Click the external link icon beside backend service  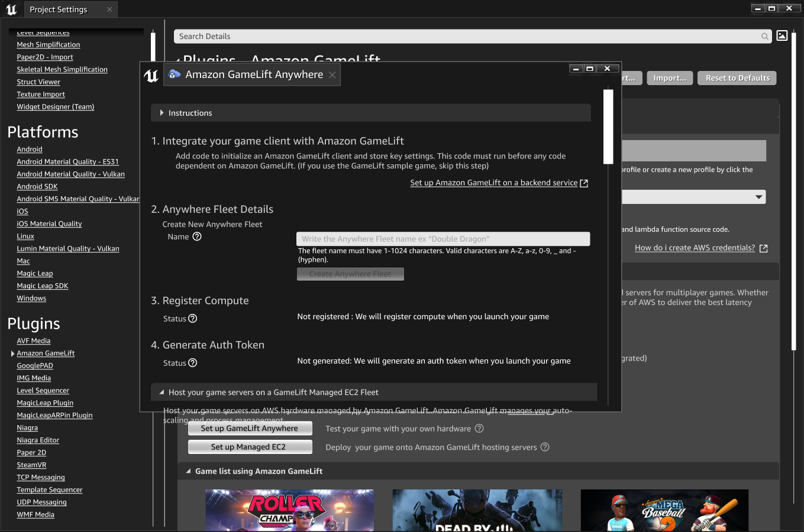[x=584, y=183]
